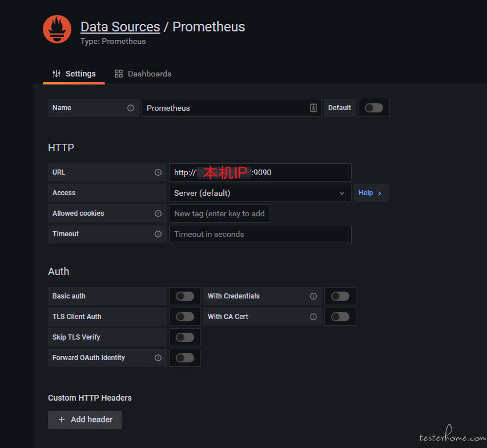
Task: Click the Name input containing Prometheus
Action: (231, 108)
